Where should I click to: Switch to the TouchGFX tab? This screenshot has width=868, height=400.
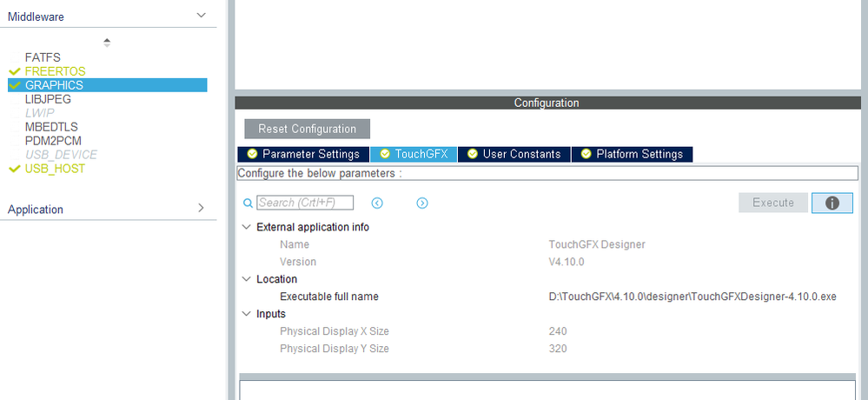coord(414,154)
